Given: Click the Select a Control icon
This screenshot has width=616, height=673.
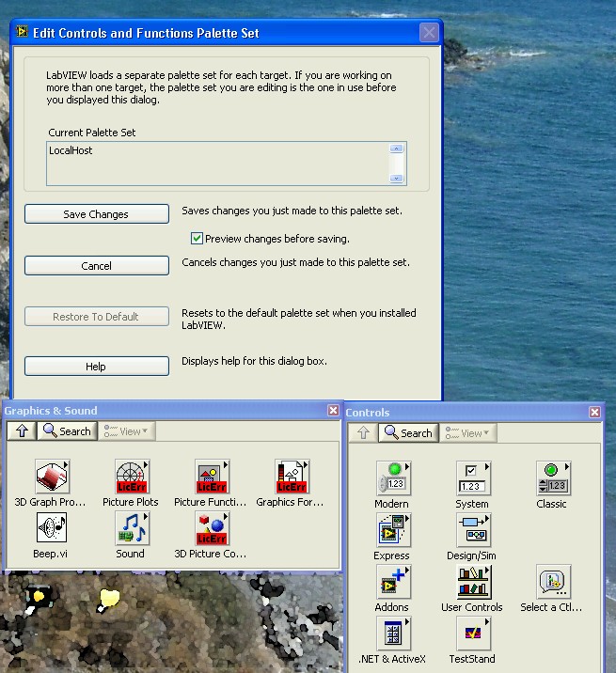Looking at the screenshot, I should click(553, 582).
